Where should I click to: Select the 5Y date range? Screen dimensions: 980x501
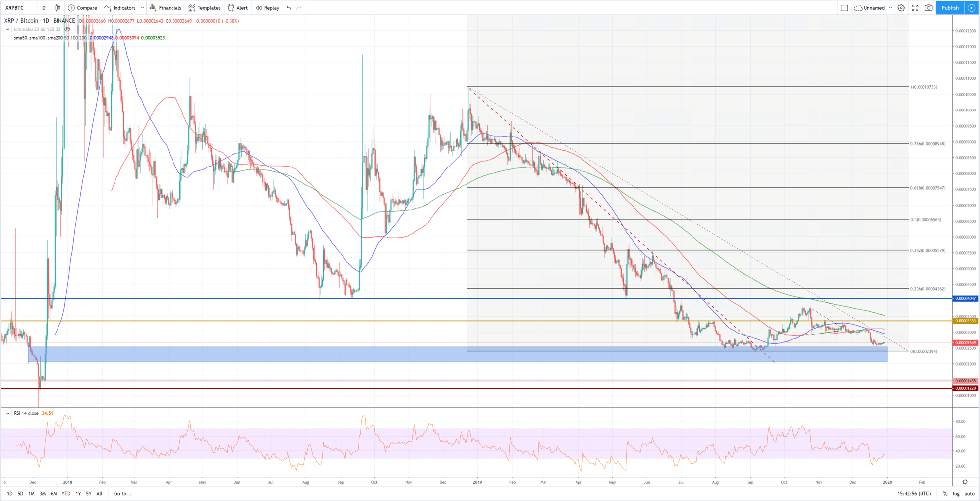pyautogui.click(x=89, y=494)
